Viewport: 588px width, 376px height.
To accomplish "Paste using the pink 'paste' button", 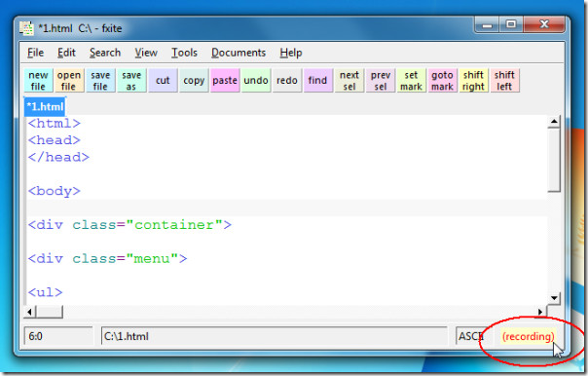I will tap(225, 81).
